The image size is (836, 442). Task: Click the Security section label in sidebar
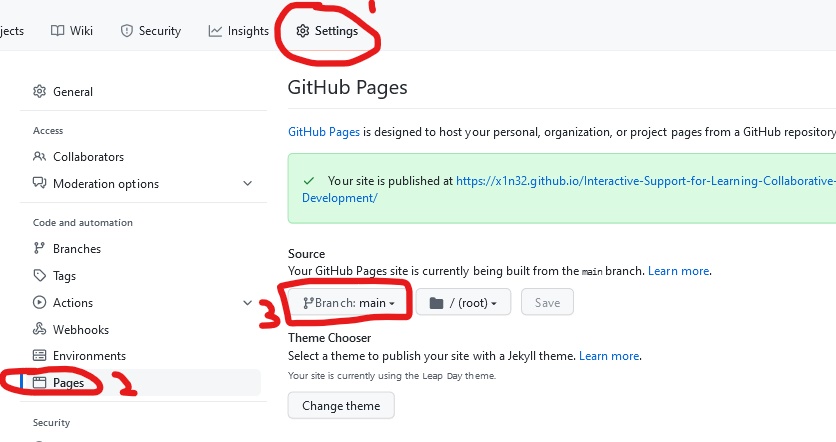51,422
